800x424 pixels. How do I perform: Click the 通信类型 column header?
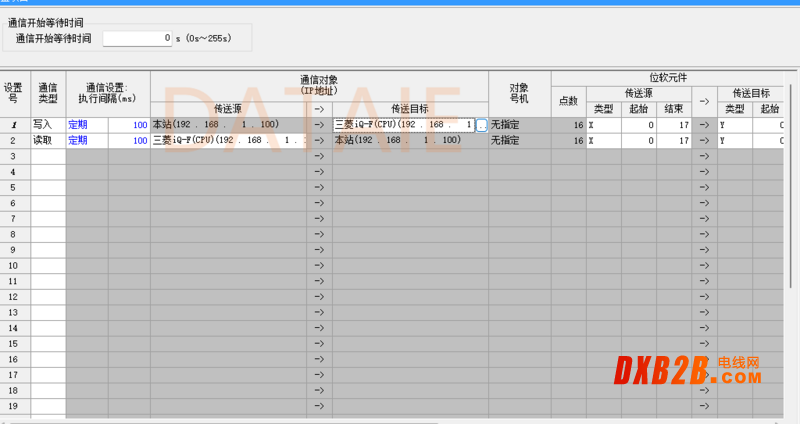[48, 94]
